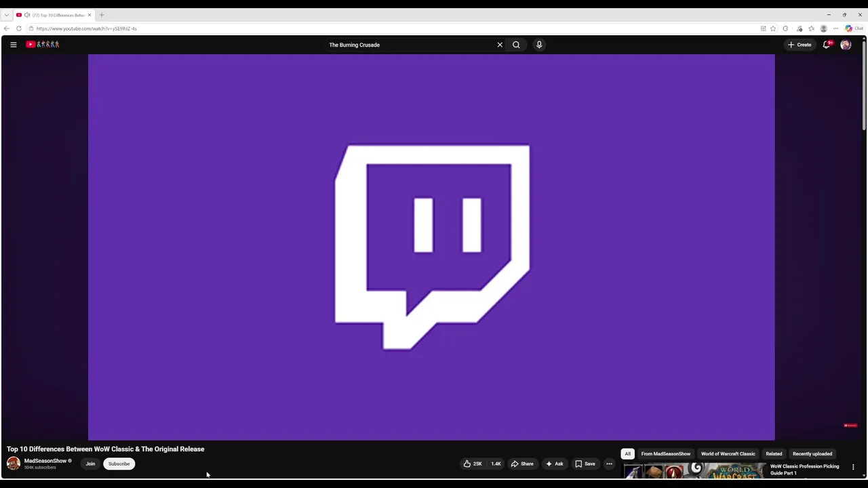868x488 pixels.
Task: Click the address bar URL
Action: (x=86, y=28)
